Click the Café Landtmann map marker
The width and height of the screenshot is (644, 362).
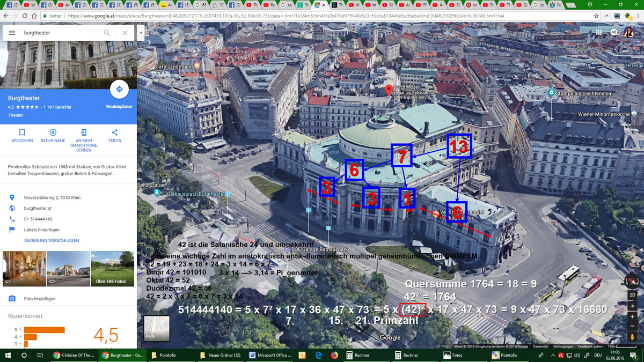(x=197, y=67)
